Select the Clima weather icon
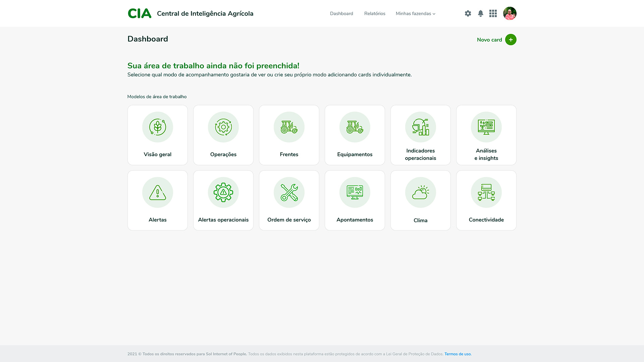The height and width of the screenshot is (362, 644). [420, 192]
